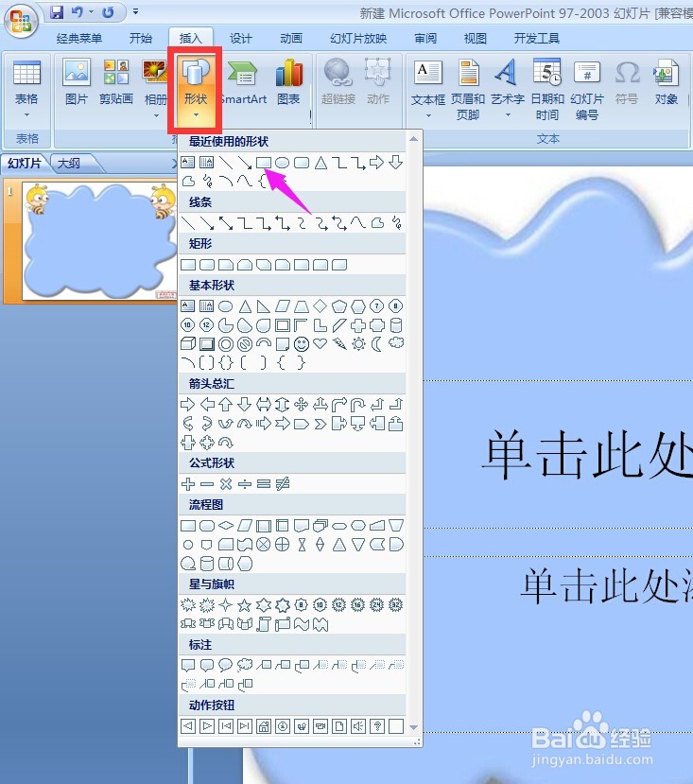The image size is (693, 784).
Task: Select the double arrow line shape
Action: pos(226,223)
